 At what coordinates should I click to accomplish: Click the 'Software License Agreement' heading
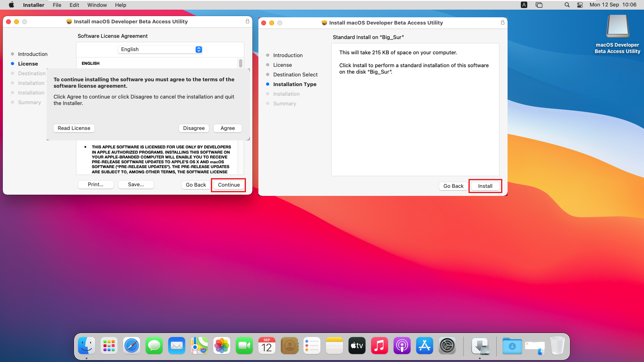(x=113, y=36)
